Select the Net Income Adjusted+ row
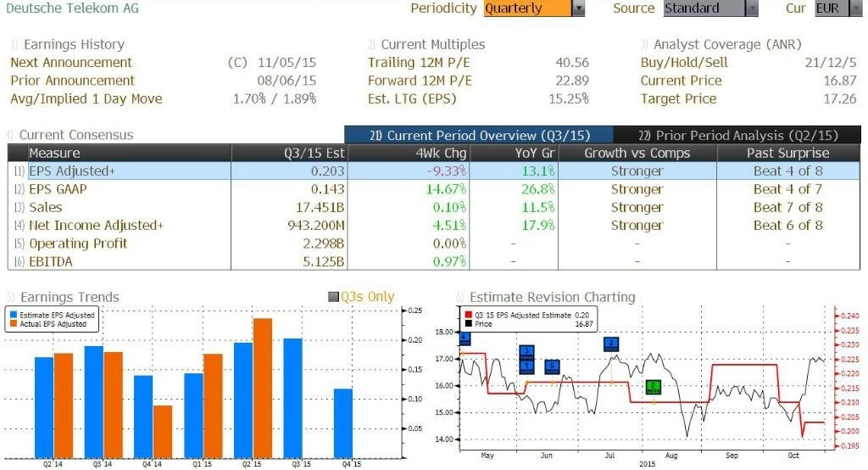Screen dimensions: 868x470 pos(434,225)
